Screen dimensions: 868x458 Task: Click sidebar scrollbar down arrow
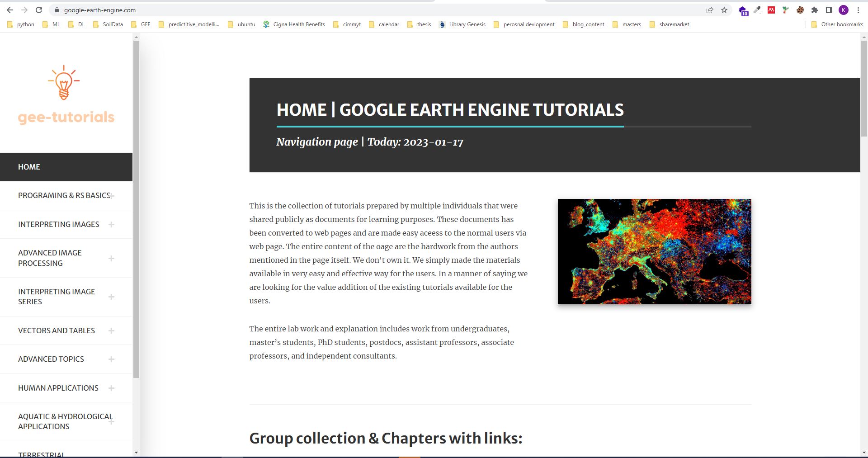pyautogui.click(x=136, y=453)
